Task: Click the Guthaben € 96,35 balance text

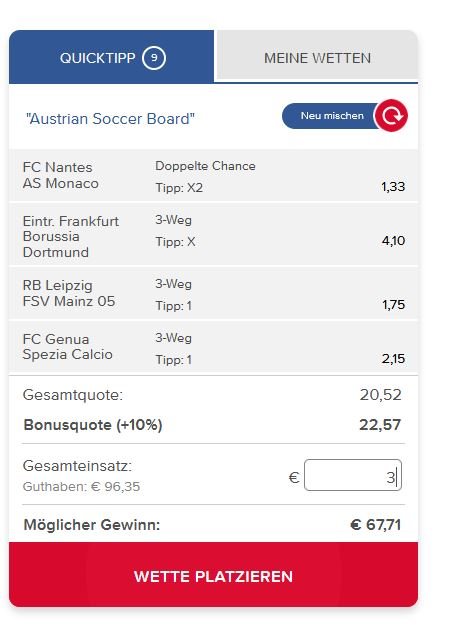Action: point(81,487)
